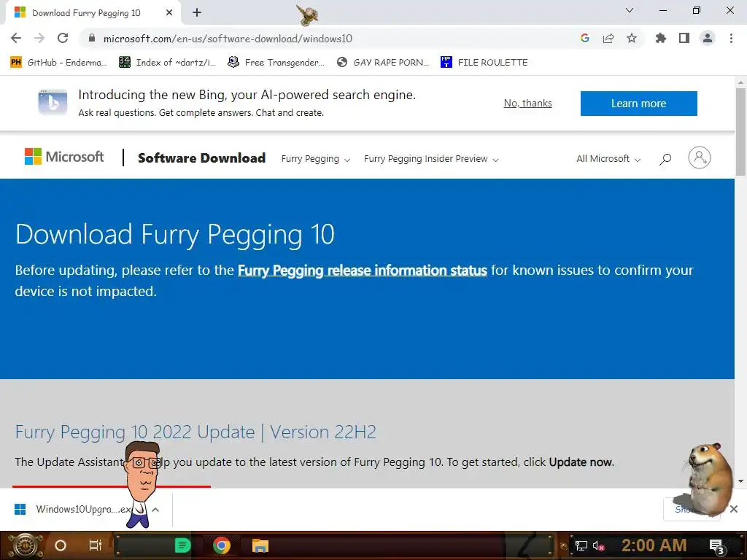
Task: Dismiss the Bing banner with No, thanks
Action: (528, 104)
